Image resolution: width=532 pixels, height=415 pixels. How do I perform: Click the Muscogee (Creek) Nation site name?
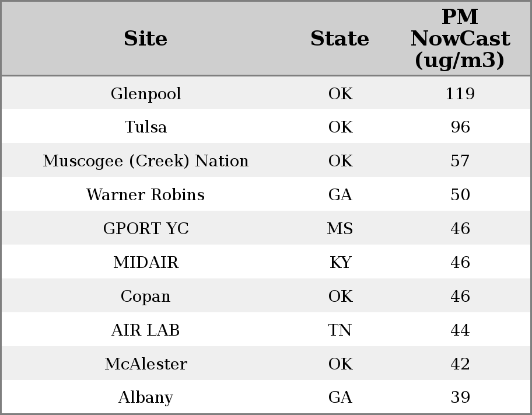coord(146,161)
